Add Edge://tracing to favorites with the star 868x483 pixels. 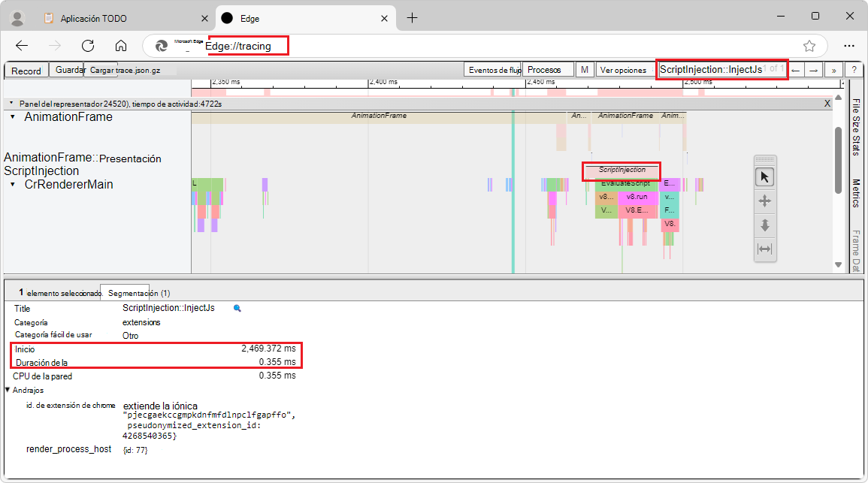809,45
